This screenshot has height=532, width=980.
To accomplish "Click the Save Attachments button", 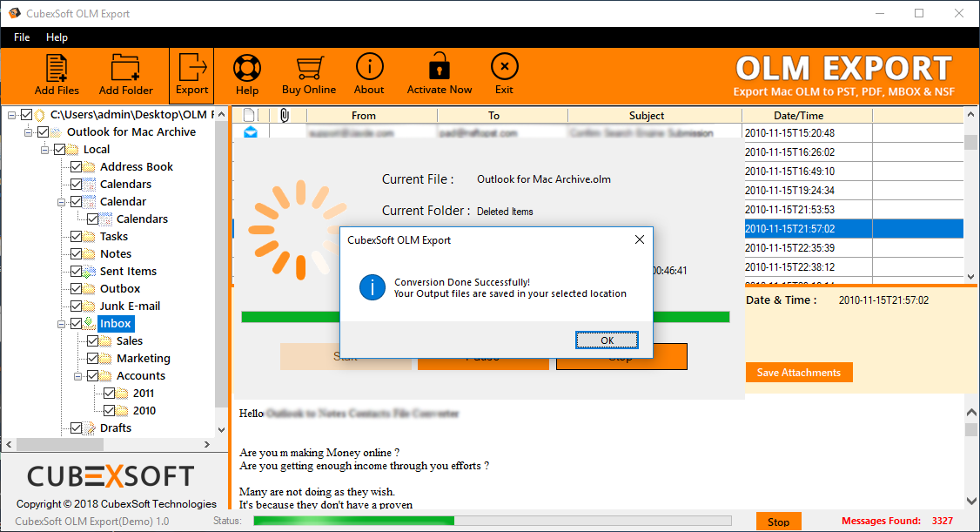I will (799, 373).
